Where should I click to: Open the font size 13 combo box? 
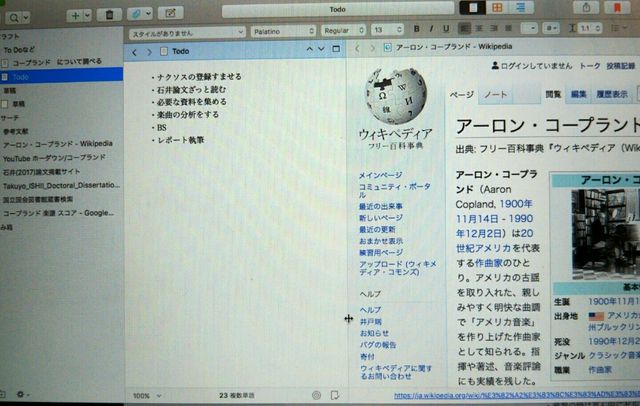(x=387, y=30)
